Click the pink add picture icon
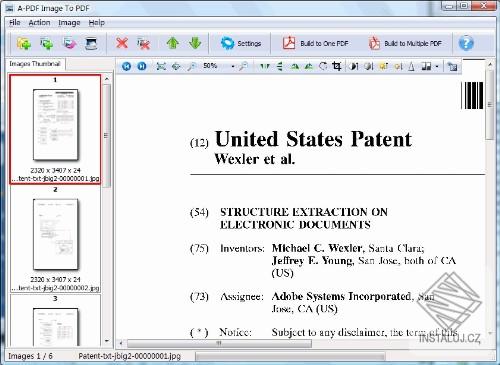The image size is (500, 365). [x=69, y=43]
